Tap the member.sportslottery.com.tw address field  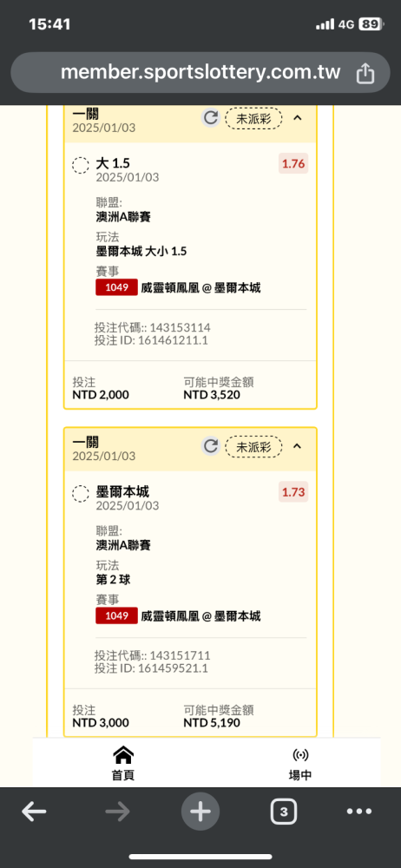pyautogui.click(x=200, y=73)
